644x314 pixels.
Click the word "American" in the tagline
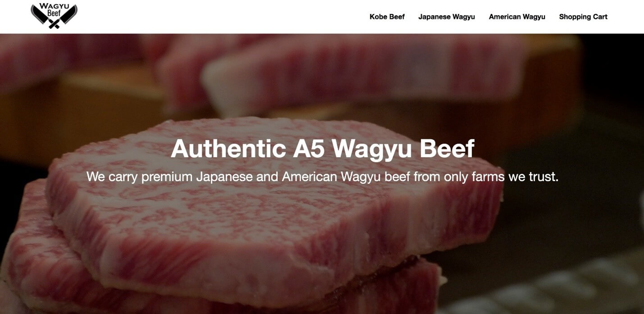(x=309, y=177)
